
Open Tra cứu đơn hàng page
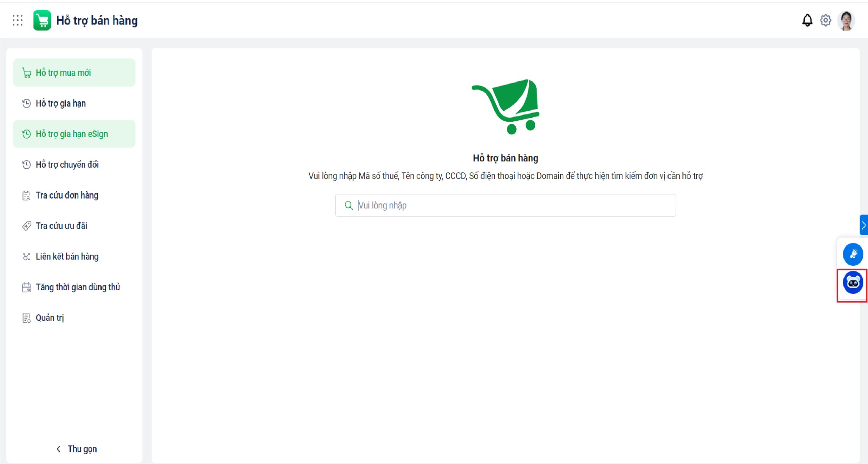pyautogui.click(x=67, y=195)
